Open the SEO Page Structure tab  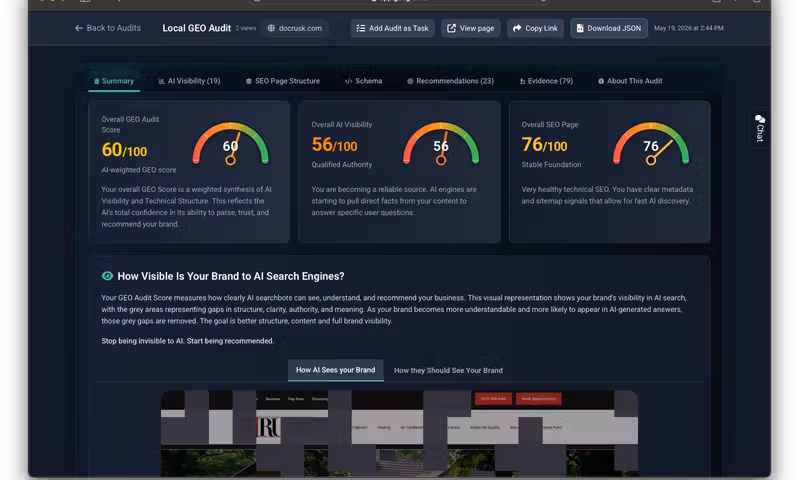[283, 81]
